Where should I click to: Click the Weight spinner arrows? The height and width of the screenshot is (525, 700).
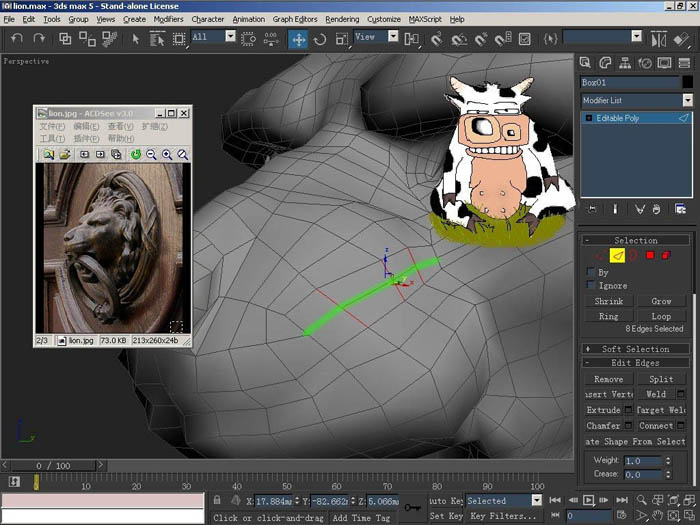pos(668,460)
